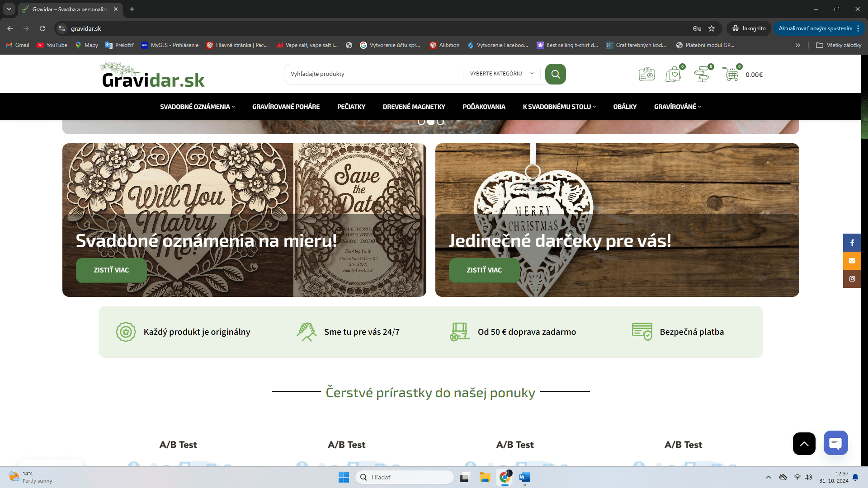Click the address bar URL gravidar.sk
Image resolution: width=868 pixels, height=488 pixels.
point(86,28)
